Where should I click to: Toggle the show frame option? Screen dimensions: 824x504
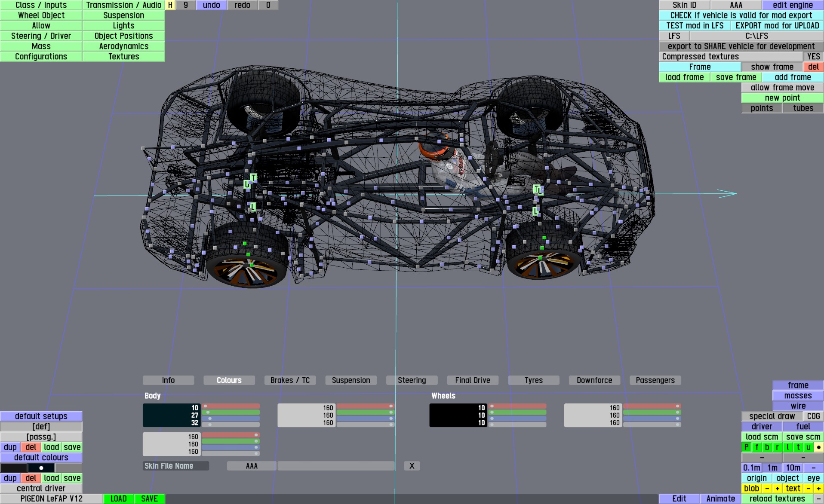pos(772,67)
